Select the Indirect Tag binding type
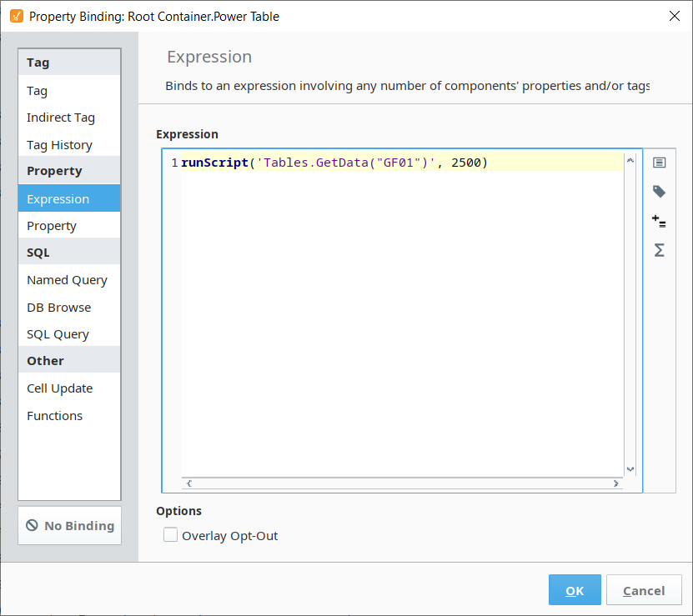Viewport: 693px width, 616px height. 61,118
